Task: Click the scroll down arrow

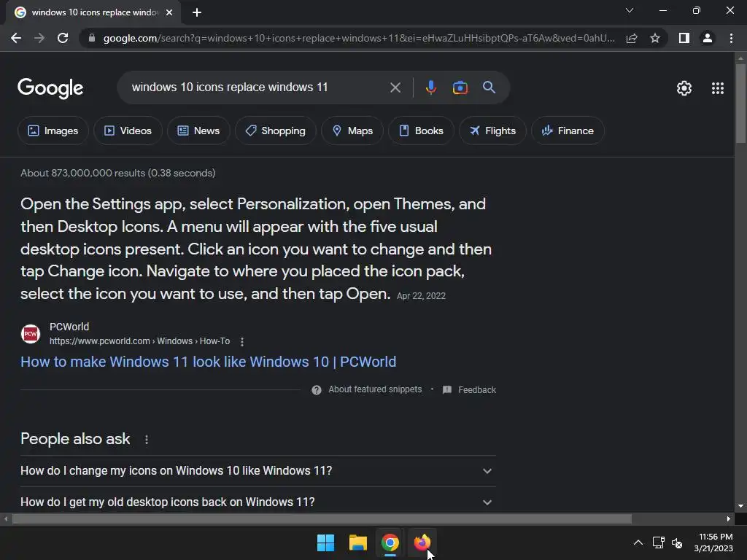Action: 740,506
